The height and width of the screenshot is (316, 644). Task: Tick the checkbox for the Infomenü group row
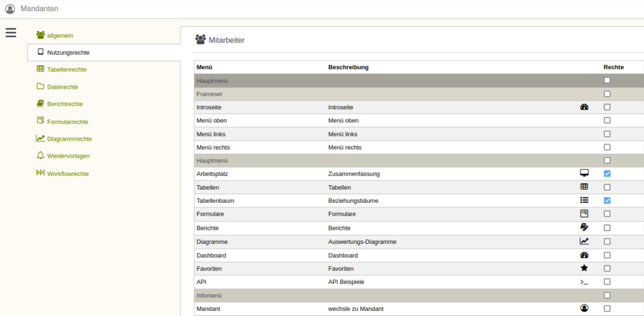tap(607, 295)
